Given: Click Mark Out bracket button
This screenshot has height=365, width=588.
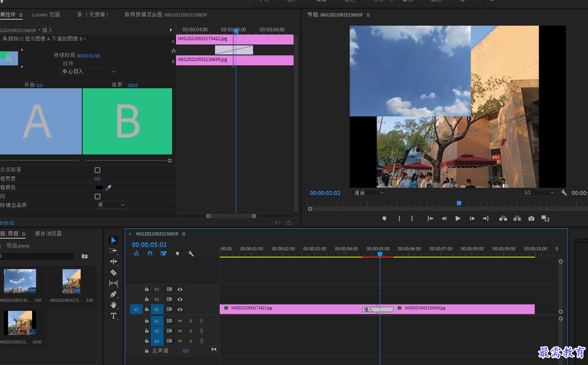Looking at the screenshot, I should coord(412,219).
